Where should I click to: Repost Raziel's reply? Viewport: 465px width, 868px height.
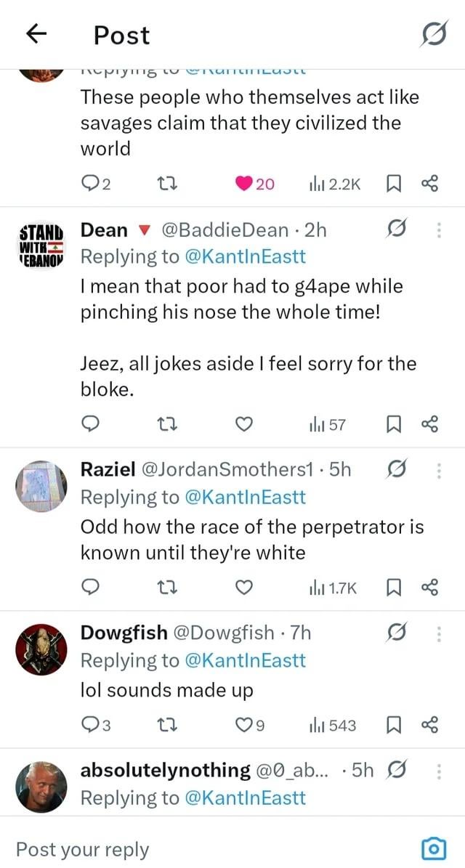(x=169, y=588)
